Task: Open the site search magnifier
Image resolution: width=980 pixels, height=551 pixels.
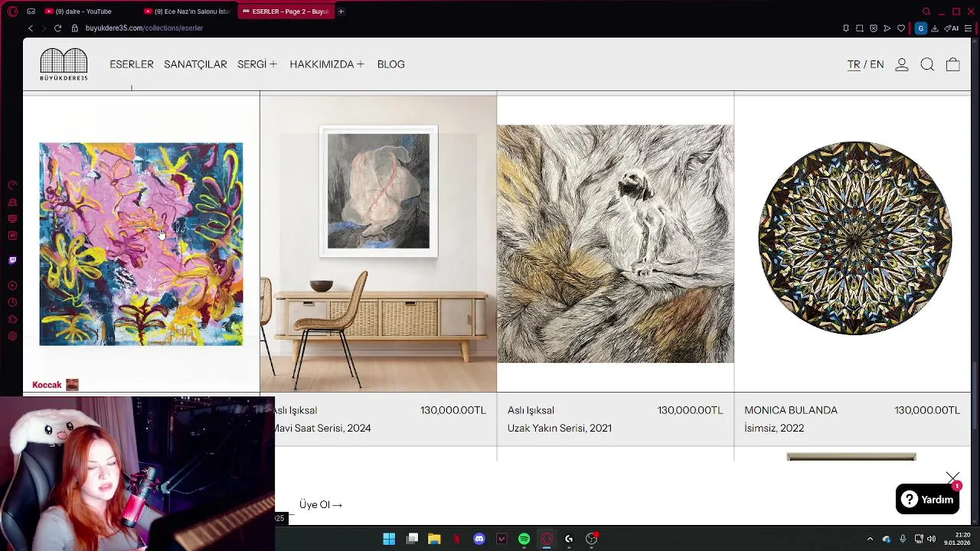Action: coord(927,65)
